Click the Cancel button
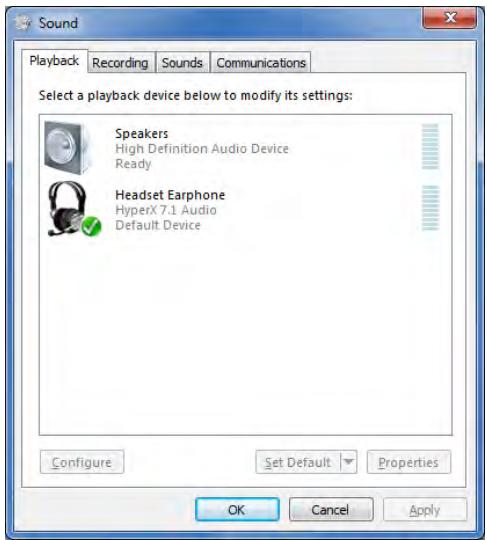 point(331,510)
